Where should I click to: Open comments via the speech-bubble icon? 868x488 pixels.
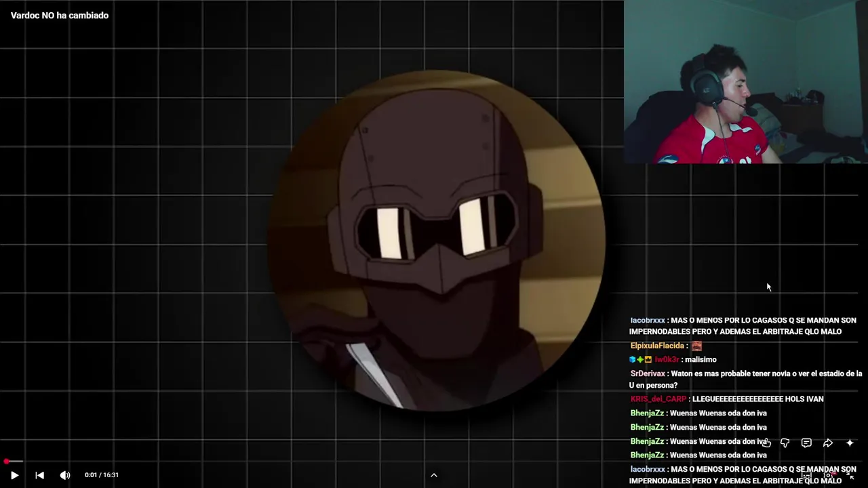pyautogui.click(x=806, y=443)
